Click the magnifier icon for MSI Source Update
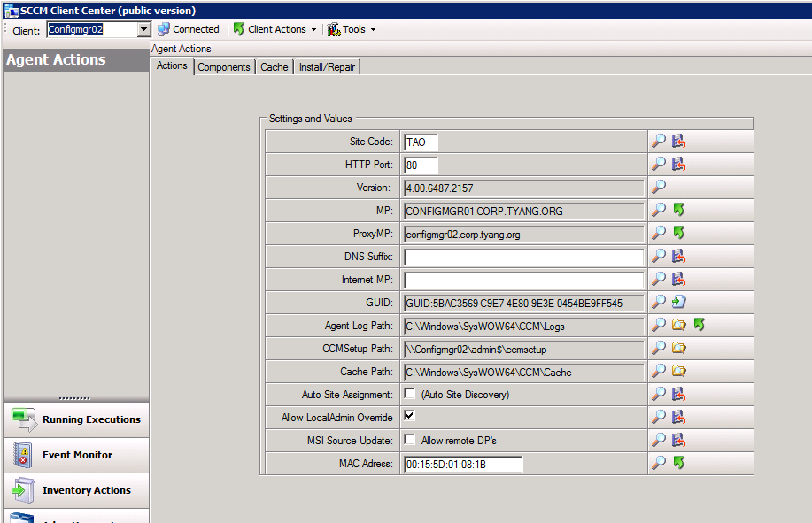Screen dimensions: 812x523 tap(658, 440)
